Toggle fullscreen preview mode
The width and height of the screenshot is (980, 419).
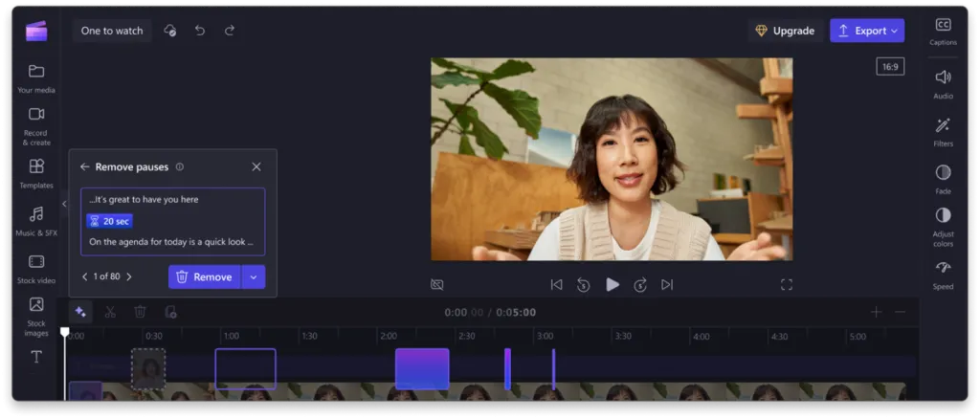(786, 284)
